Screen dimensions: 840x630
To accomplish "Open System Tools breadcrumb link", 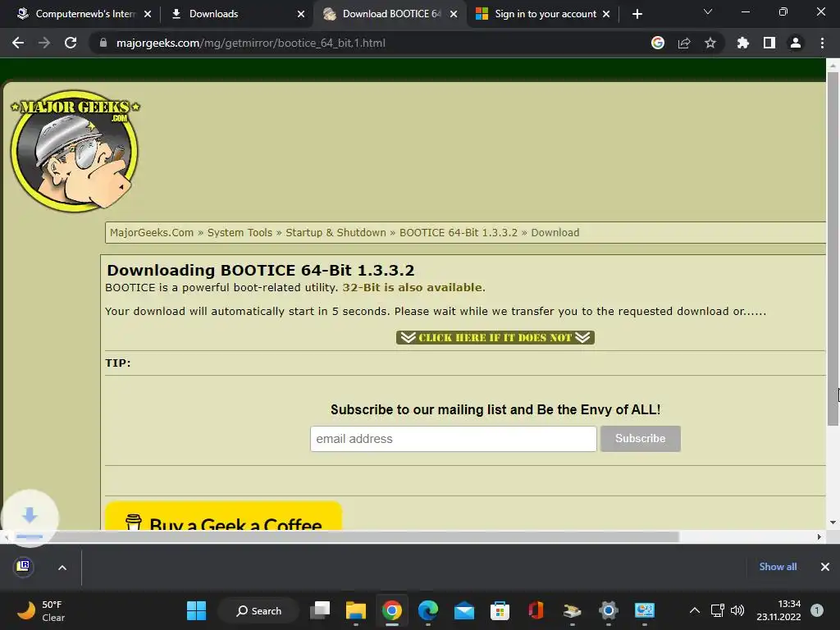I will [240, 232].
